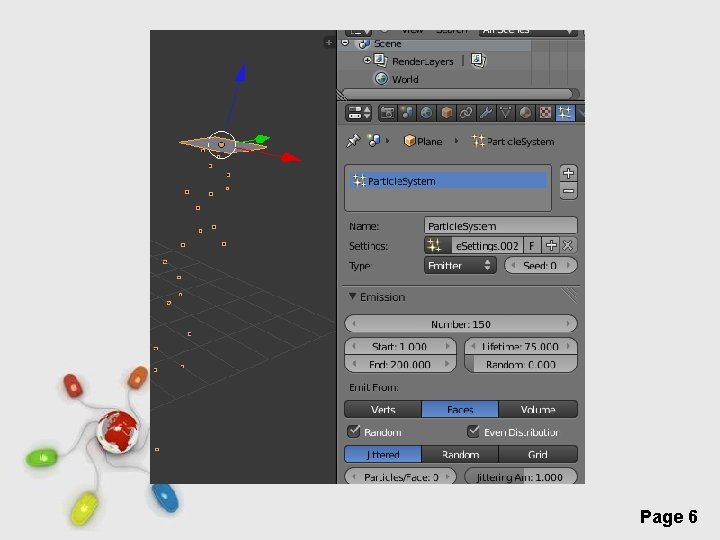Expand the RenderLayers tree node
Image resolution: width=720 pixels, height=540 pixels.
click(367, 60)
